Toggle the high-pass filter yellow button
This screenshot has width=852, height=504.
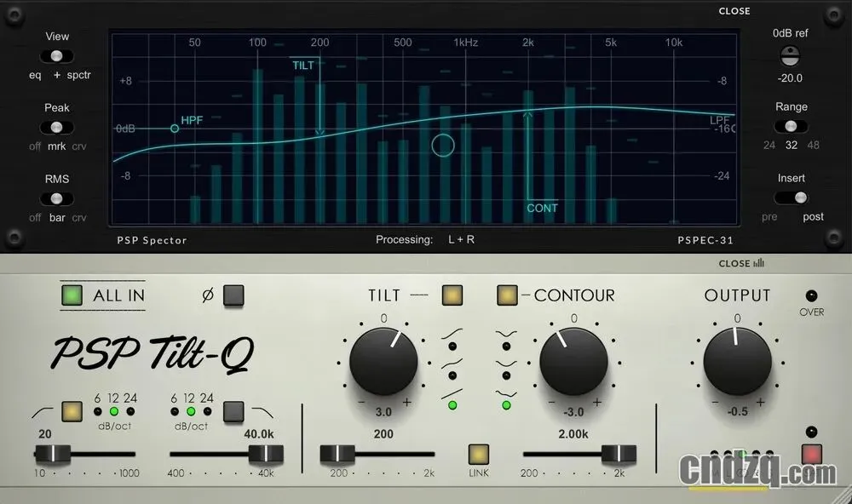72,412
